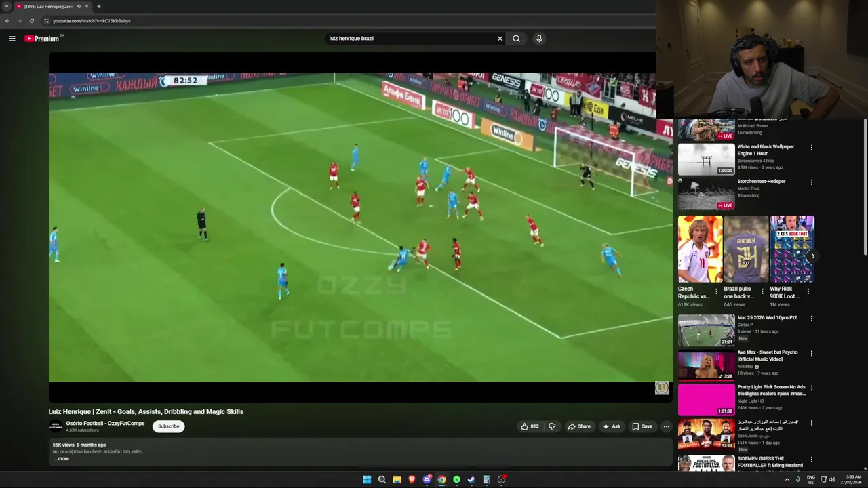The image size is (868, 488).
Task: Open options for 'Why Risk 900K Loot' short
Action: [808, 291]
